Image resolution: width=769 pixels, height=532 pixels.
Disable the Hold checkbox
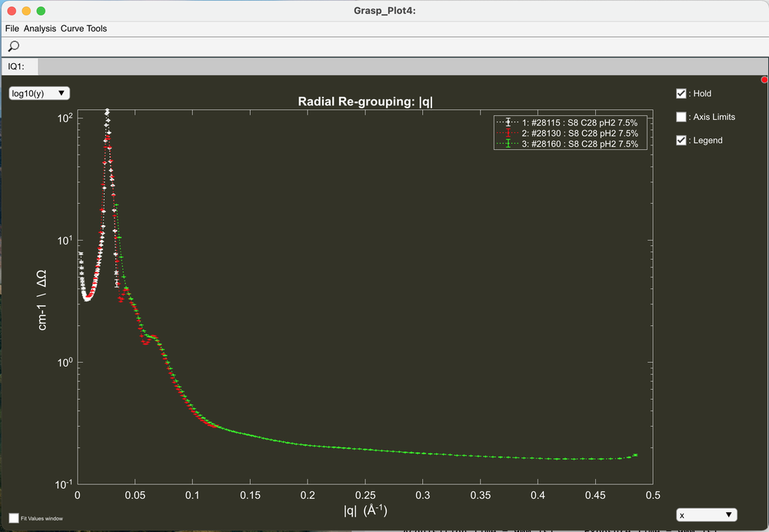coord(681,93)
